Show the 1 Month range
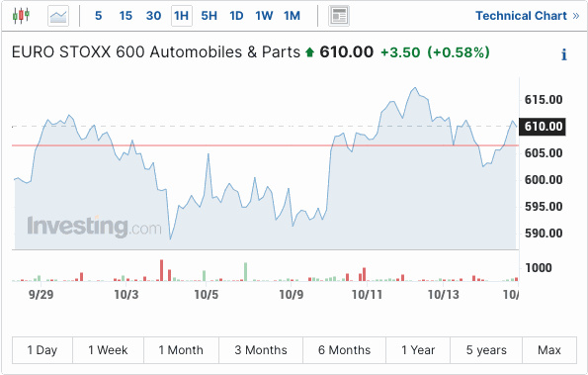The image size is (588, 375). click(181, 350)
